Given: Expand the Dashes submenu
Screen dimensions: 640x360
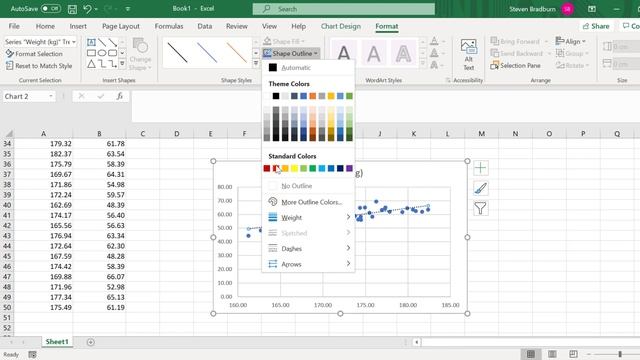Looking at the screenshot, I should (308, 249).
